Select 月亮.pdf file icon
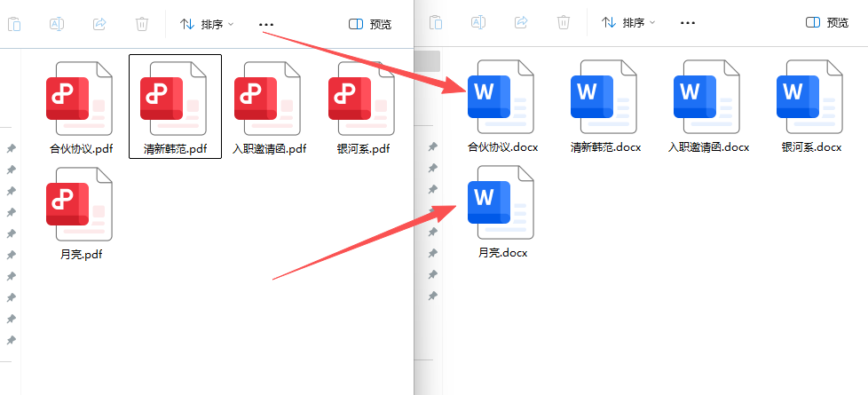The image size is (868, 395). point(79,204)
